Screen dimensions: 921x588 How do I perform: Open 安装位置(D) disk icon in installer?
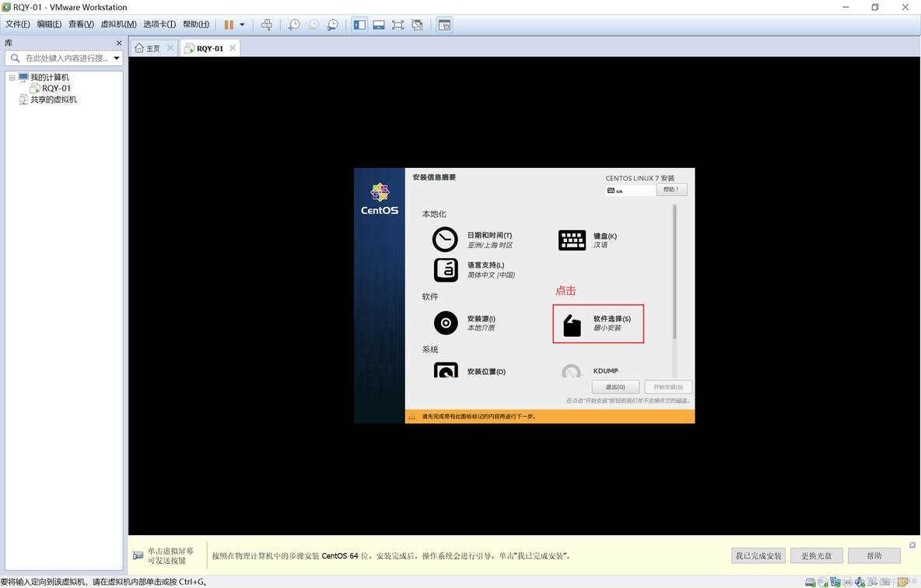click(x=446, y=370)
